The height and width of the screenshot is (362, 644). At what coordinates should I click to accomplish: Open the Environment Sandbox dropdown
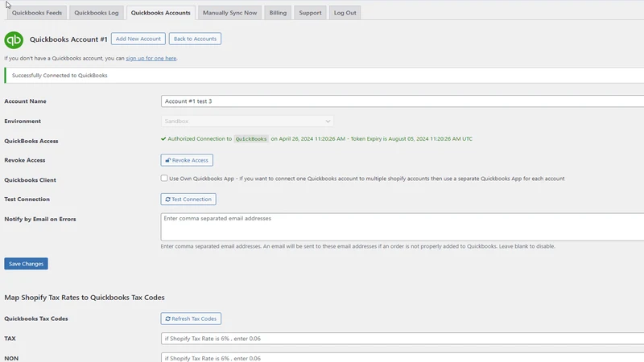pyautogui.click(x=247, y=121)
